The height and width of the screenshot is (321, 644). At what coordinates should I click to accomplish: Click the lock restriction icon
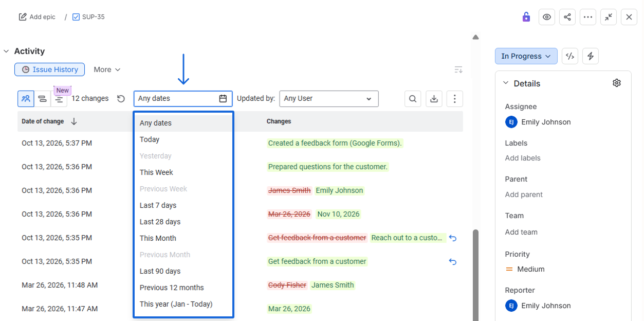[x=526, y=17]
